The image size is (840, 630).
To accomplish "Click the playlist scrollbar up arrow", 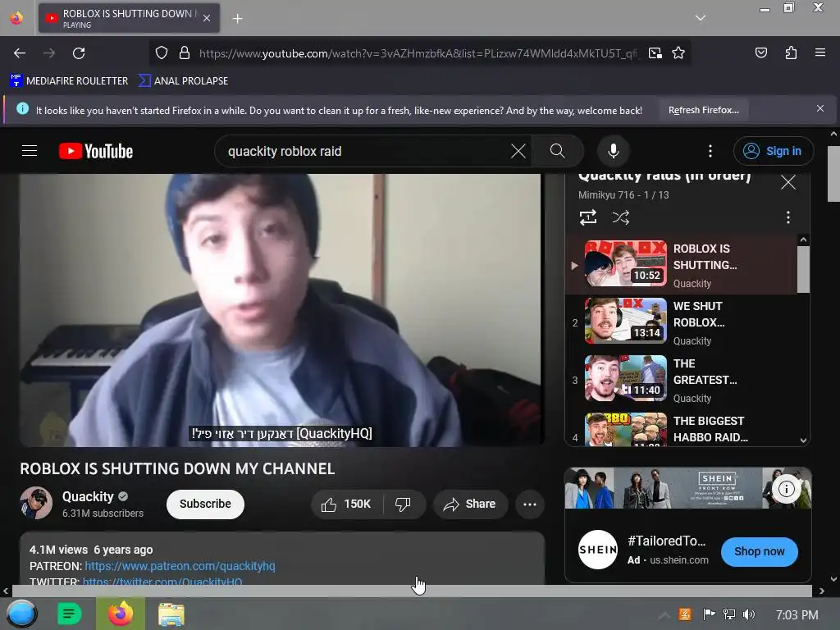I will (803, 240).
